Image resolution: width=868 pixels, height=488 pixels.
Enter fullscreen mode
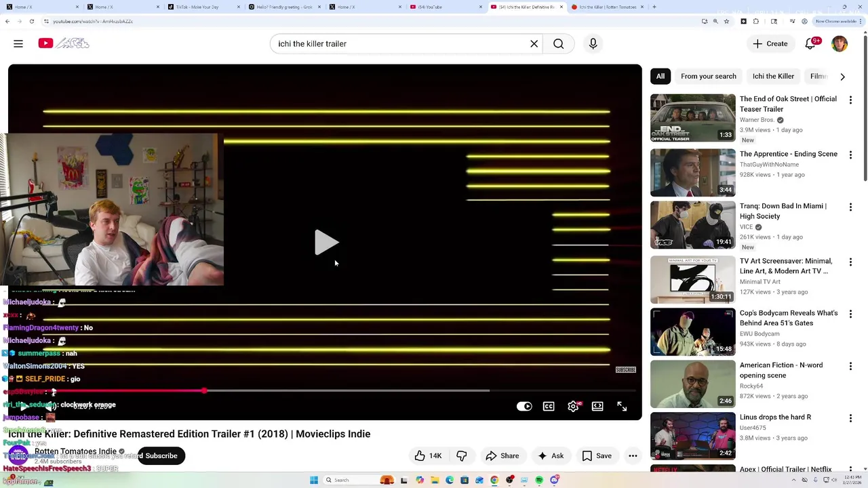click(622, 406)
